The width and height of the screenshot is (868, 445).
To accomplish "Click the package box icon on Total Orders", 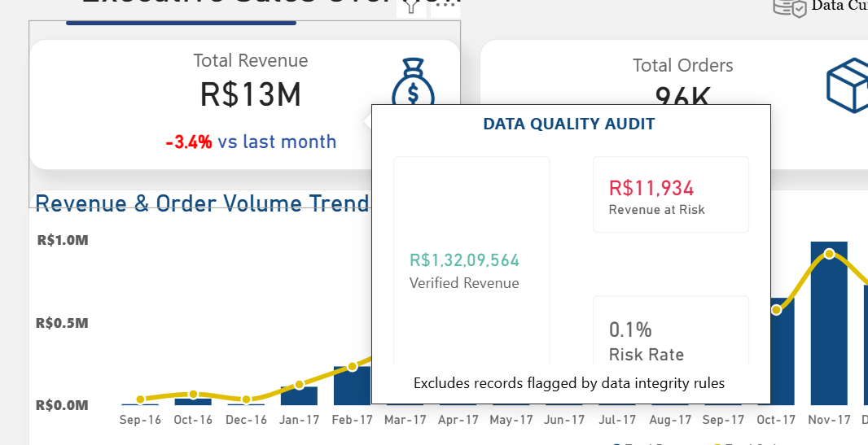I will coord(848,85).
